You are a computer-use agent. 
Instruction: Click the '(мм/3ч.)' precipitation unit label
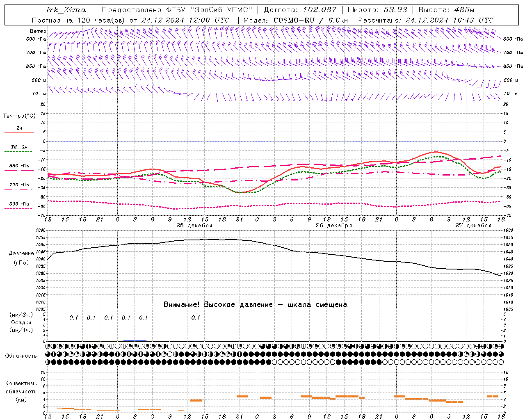point(21,315)
